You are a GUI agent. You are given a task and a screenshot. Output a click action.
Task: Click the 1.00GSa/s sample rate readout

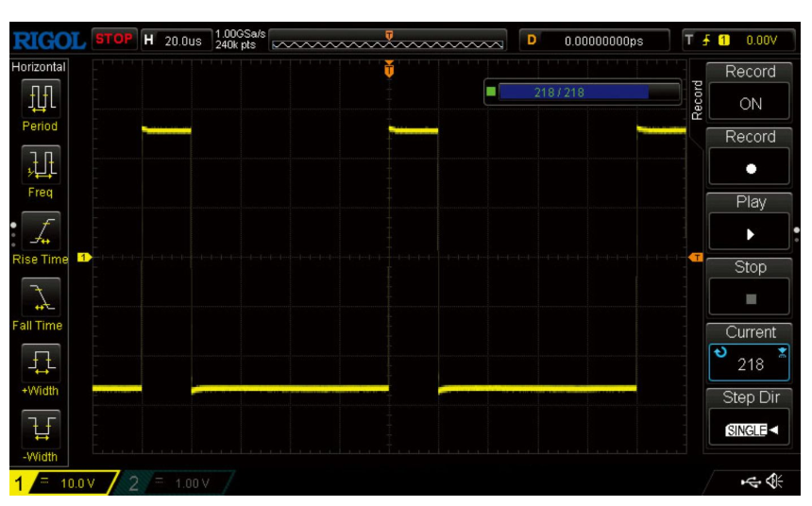click(x=240, y=34)
